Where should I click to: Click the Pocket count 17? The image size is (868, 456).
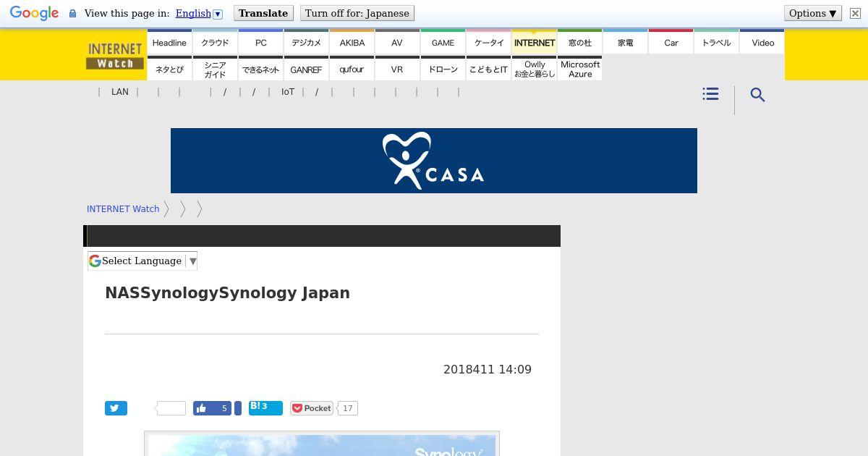tap(348, 408)
